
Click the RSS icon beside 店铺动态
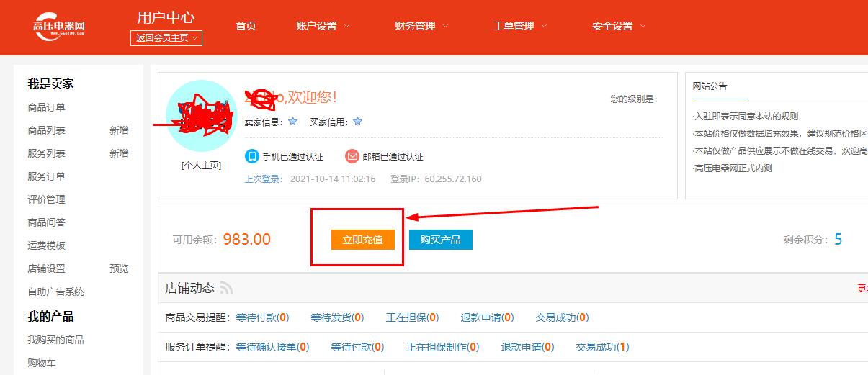tap(226, 289)
